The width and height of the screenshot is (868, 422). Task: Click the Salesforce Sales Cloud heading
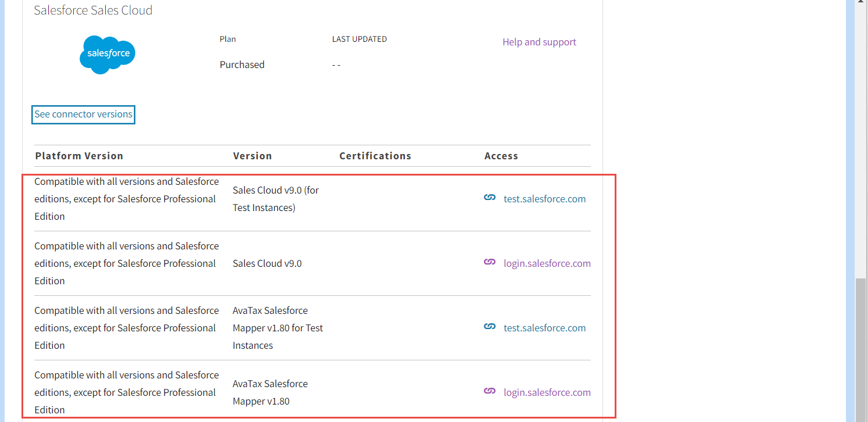pyautogui.click(x=93, y=10)
